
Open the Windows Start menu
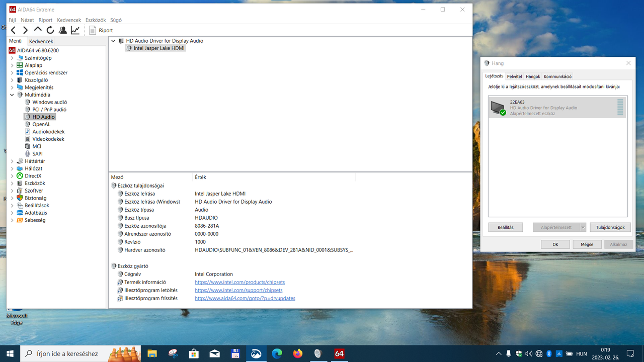(10, 353)
